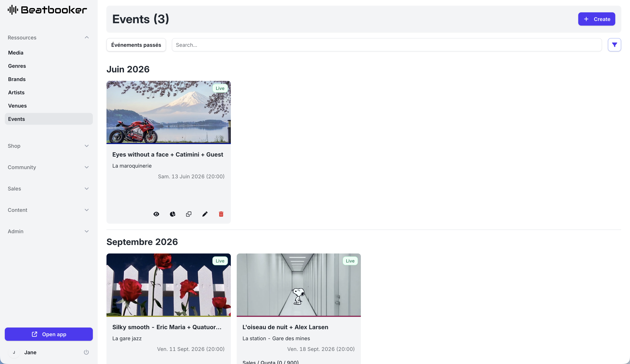
Task: Open the pie chart statistics icon
Action: [172, 214]
